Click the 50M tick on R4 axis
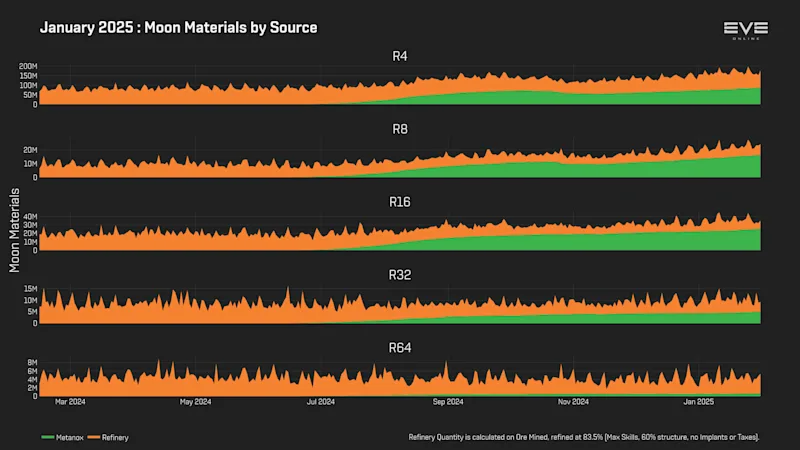 click(30, 95)
